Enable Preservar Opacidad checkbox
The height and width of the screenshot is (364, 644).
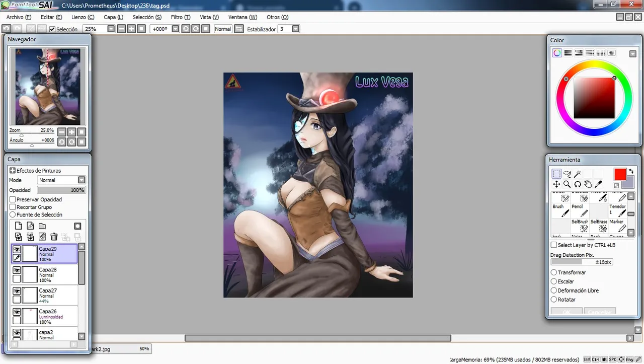click(13, 199)
